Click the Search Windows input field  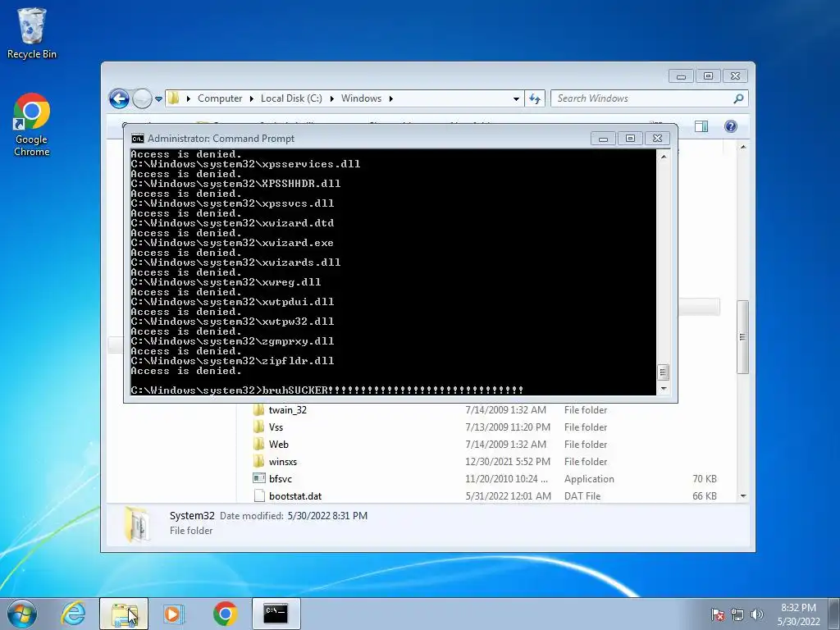point(641,98)
